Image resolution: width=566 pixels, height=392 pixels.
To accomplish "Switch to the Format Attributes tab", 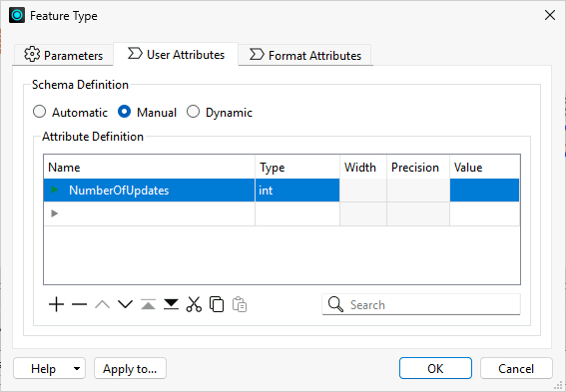I will click(x=305, y=55).
